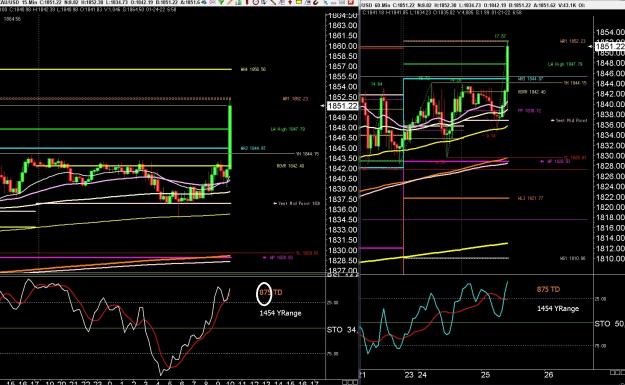
Task: Click the LW High 1847.79 label on left chart
Action: click(287, 129)
